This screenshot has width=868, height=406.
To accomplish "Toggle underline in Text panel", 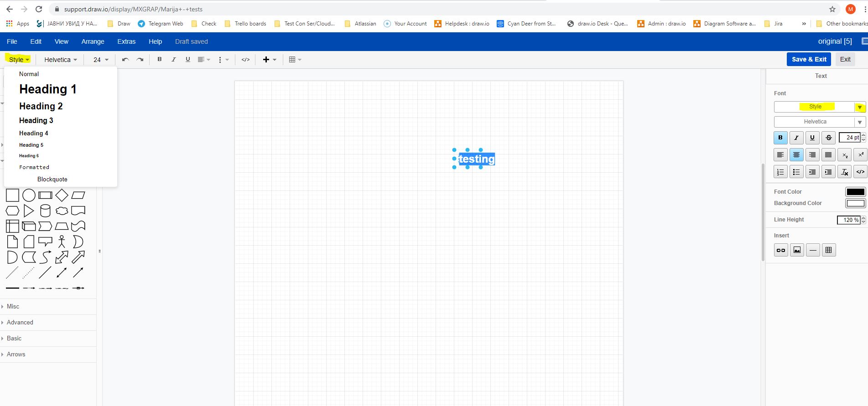I will pyautogui.click(x=812, y=138).
